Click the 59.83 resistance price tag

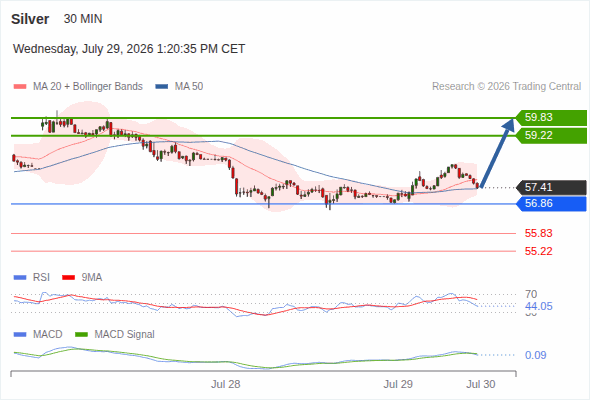point(551,117)
